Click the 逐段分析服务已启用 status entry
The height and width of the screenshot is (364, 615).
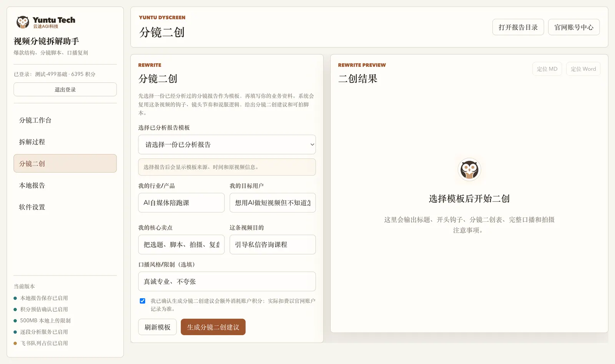pyautogui.click(x=44, y=332)
